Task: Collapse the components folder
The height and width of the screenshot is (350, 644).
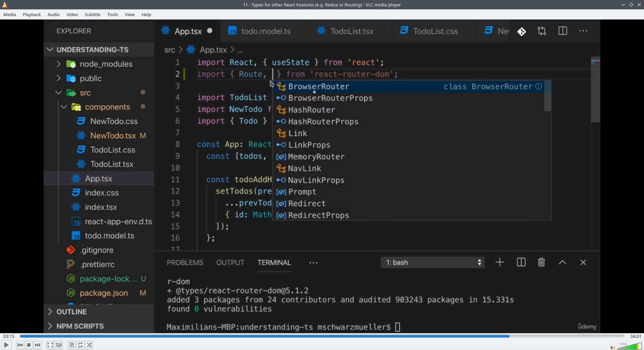Action: coord(99,107)
